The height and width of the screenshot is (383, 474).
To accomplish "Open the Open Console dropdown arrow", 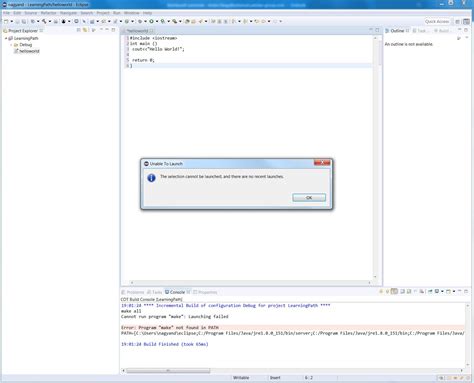I will (454, 291).
